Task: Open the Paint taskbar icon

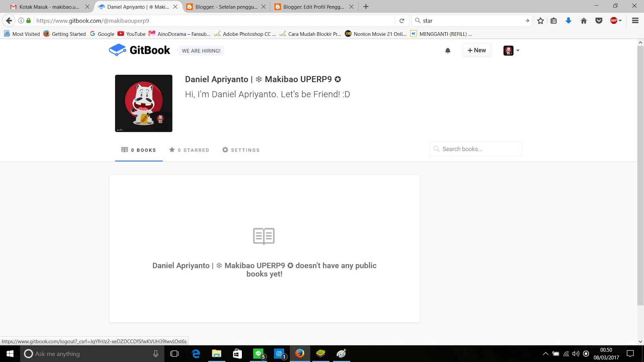Action: point(341,354)
